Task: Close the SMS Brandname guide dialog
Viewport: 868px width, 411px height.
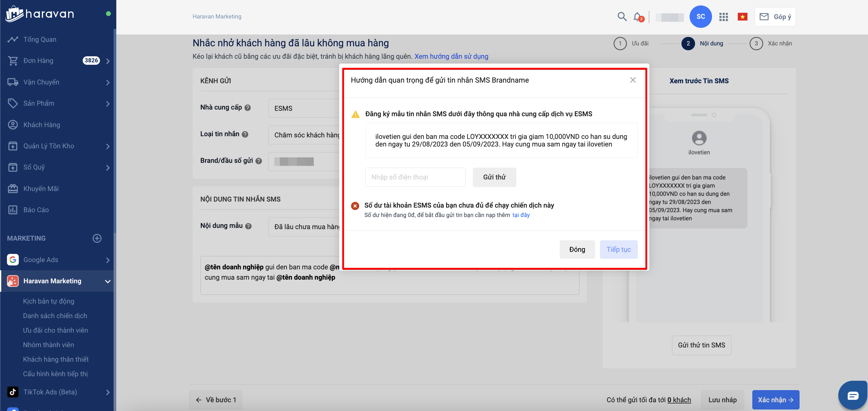Action: pos(633,80)
